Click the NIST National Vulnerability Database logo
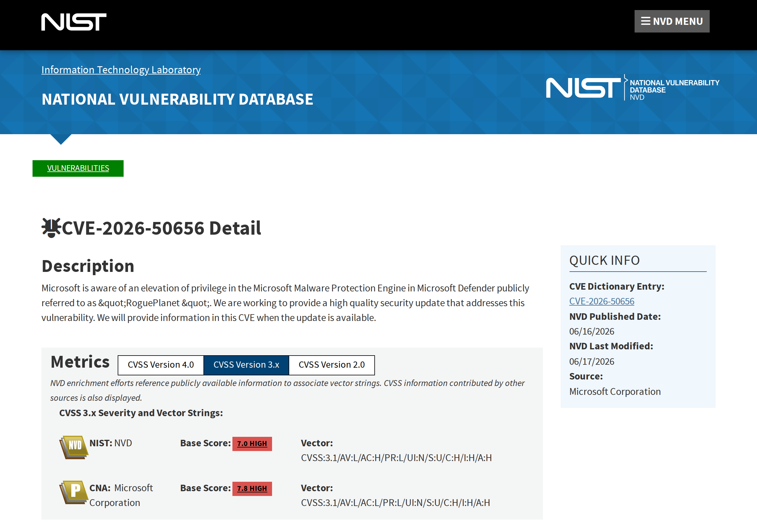Viewport: 757px width, 532px height. coord(633,88)
